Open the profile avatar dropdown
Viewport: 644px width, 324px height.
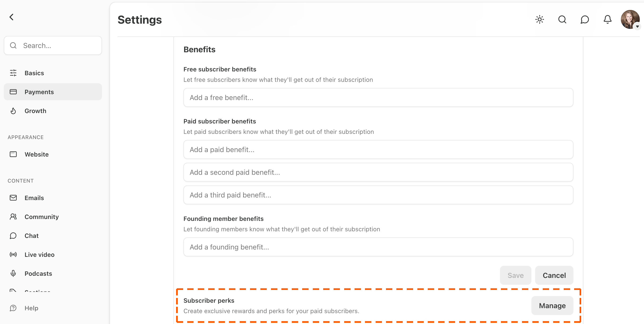(x=630, y=20)
